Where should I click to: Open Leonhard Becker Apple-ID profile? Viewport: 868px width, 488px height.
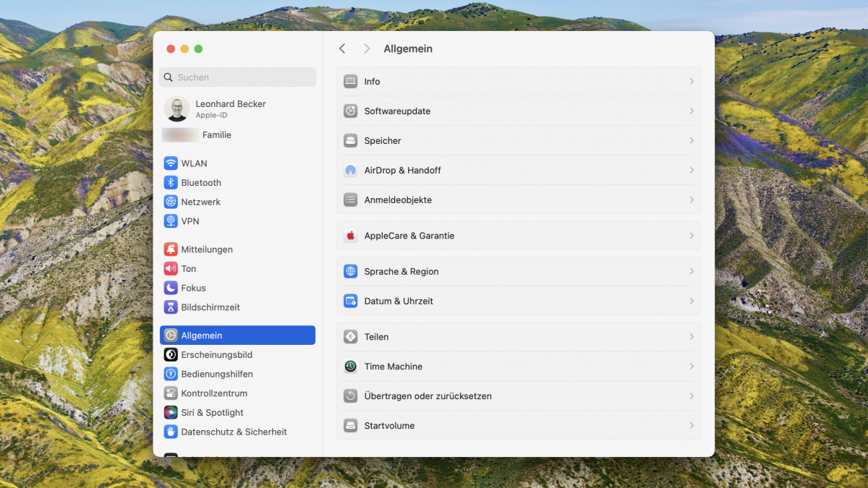tap(229, 108)
